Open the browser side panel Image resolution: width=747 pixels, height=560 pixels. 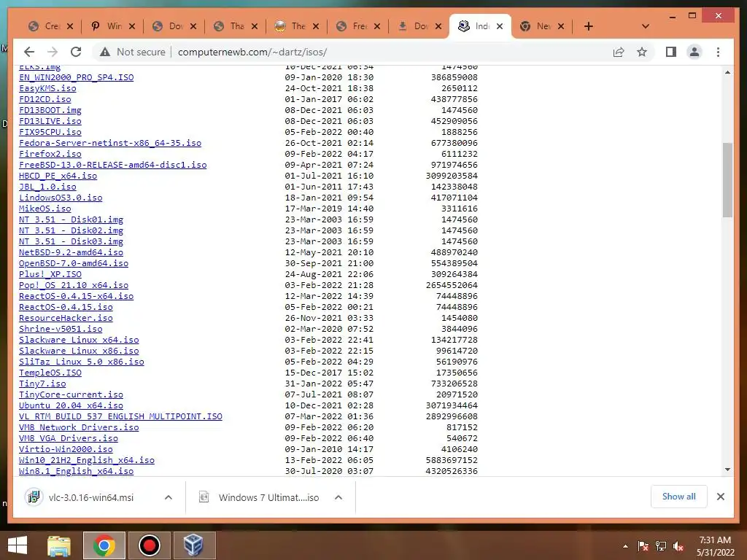[671, 52]
